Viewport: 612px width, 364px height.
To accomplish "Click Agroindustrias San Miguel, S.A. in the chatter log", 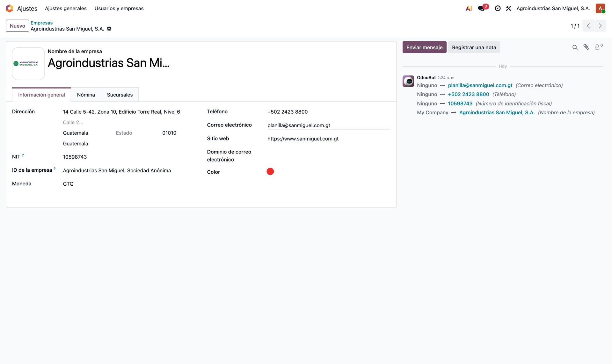I will (x=497, y=112).
